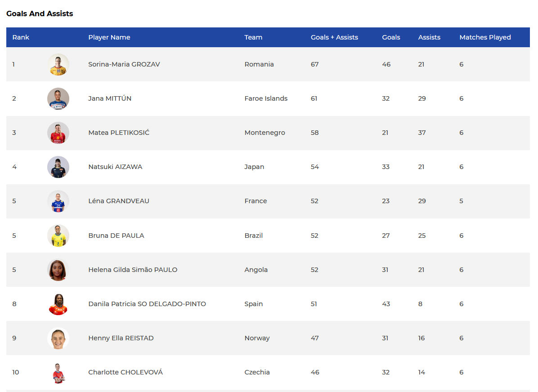Image resolution: width=538 pixels, height=392 pixels.
Task: Select the Faroe Islands team cell
Action: tap(266, 98)
